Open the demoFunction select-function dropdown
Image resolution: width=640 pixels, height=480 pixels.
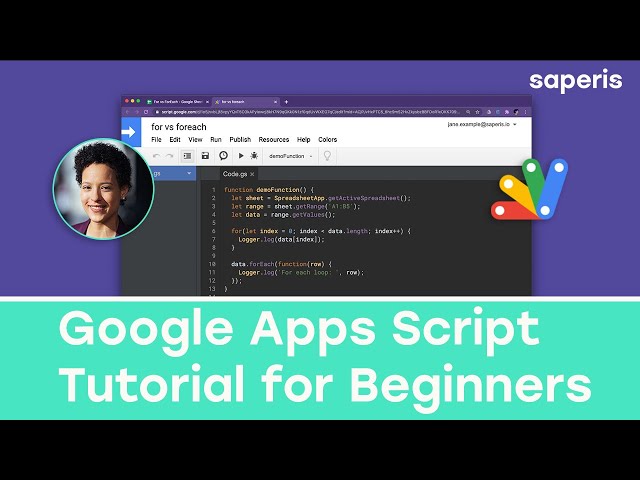click(291, 156)
